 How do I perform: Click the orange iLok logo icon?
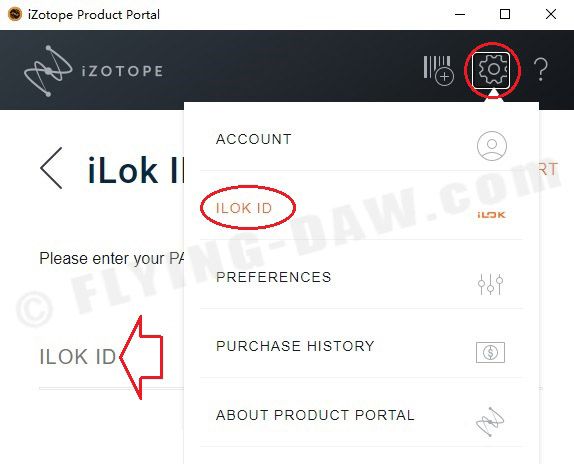point(491,215)
